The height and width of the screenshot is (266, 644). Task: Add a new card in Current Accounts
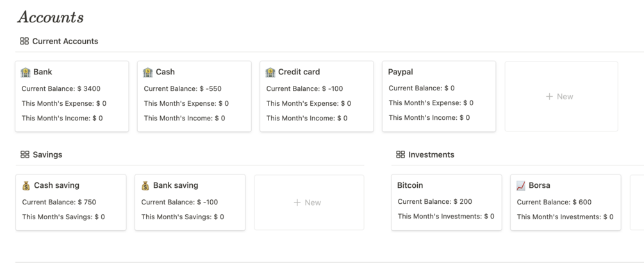pos(561,96)
